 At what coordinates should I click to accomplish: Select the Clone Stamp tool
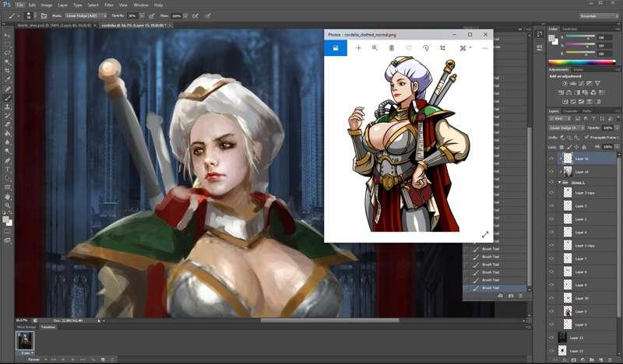tap(7, 107)
